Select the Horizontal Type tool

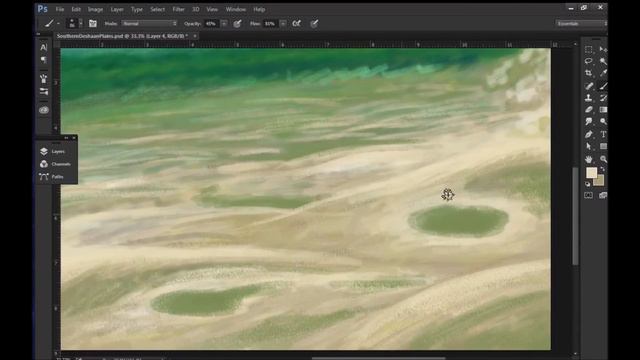[603, 134]
